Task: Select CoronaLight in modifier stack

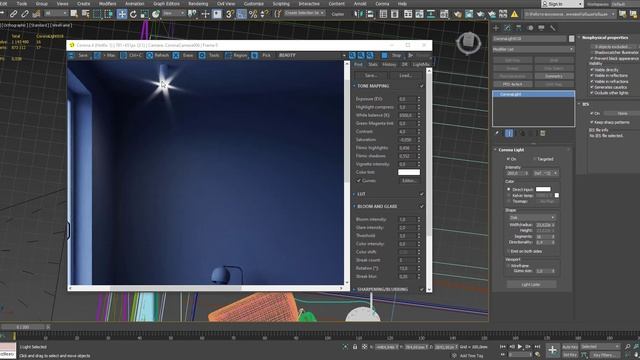Action: (x=533, y=94)
